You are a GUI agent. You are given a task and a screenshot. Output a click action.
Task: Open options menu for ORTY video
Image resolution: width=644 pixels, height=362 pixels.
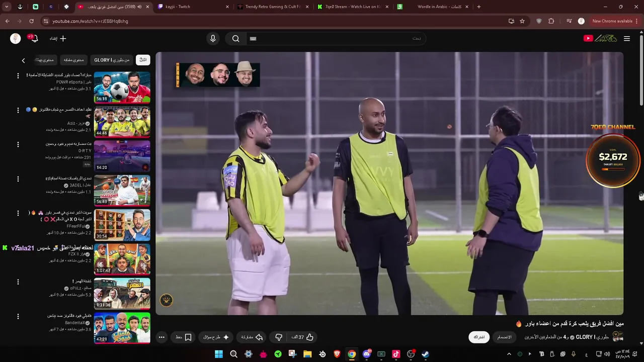[x=18, y=145]
